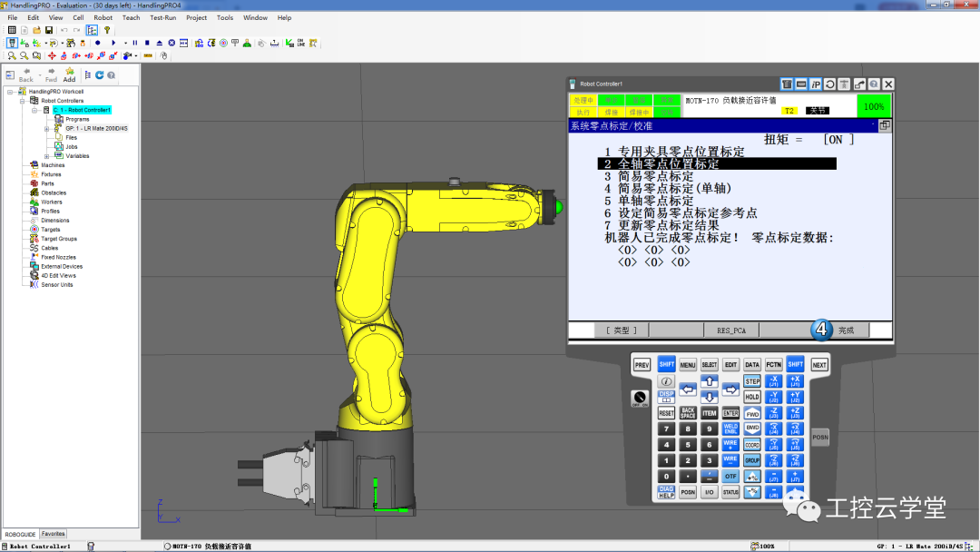Click the green 100% override indicator
This screenshot has height=552, width=980.
pos(873,106)
